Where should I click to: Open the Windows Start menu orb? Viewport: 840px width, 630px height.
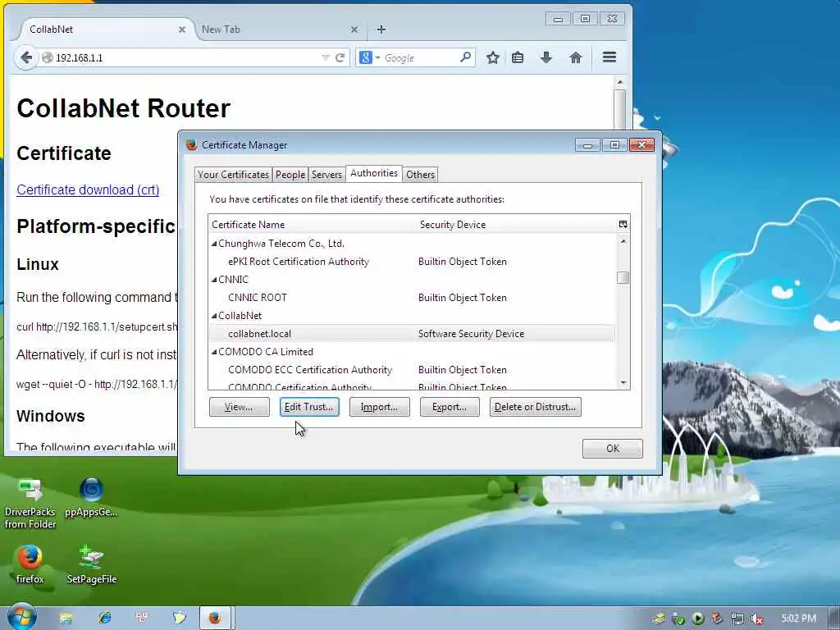pyautogui.click(x=21, y=617)
